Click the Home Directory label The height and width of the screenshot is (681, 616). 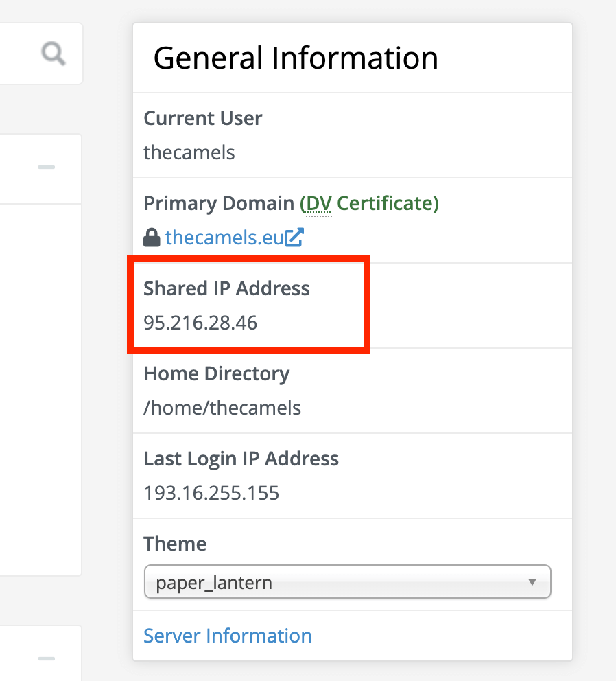pyautogui.click(x=217, y=373)
